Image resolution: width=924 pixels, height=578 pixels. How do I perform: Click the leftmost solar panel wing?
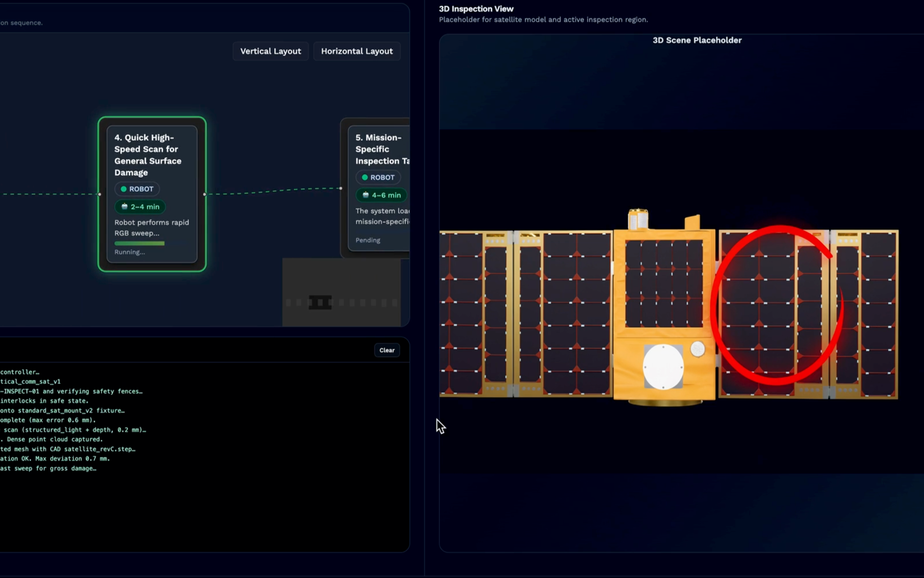[x=476, y=314]
